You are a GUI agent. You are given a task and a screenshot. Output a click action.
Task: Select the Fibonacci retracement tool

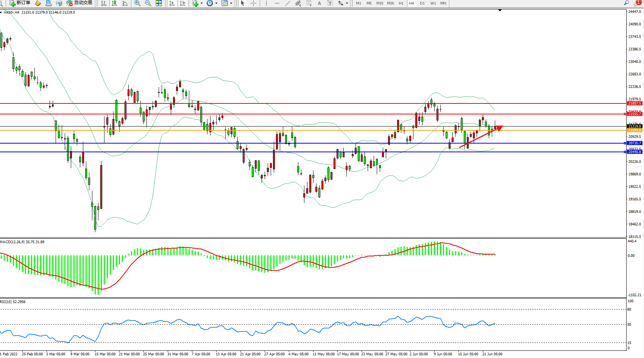(x=309, y=3)
